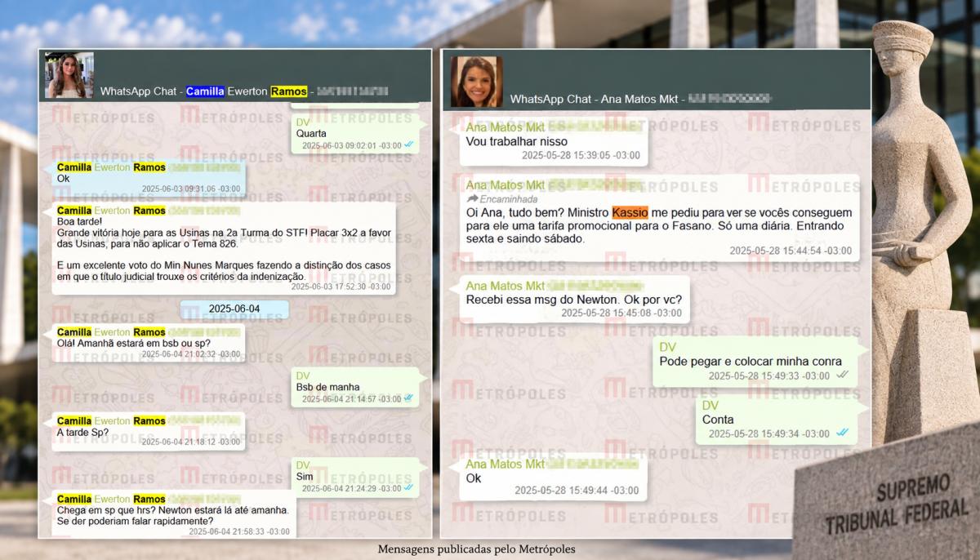Click the forwarded arrow icon beside Encaminhada

pyautogui.click(x=472, y=198)
